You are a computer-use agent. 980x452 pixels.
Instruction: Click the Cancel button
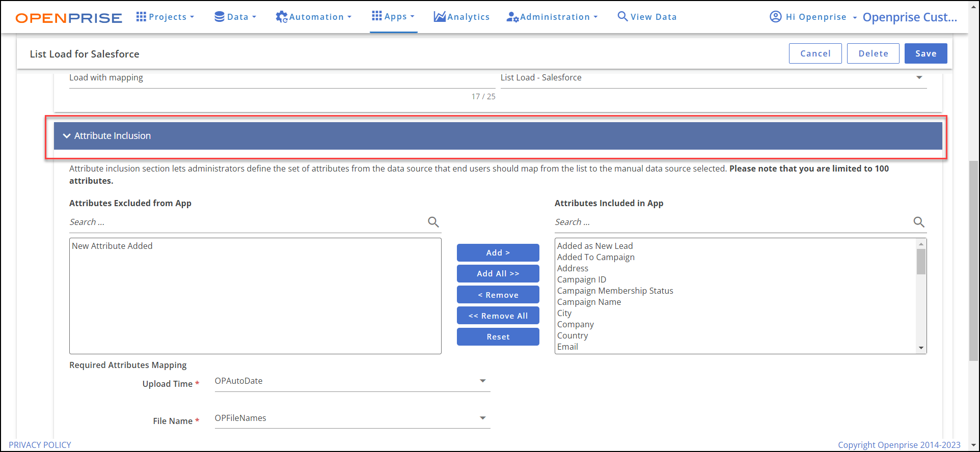click(815, 53)
